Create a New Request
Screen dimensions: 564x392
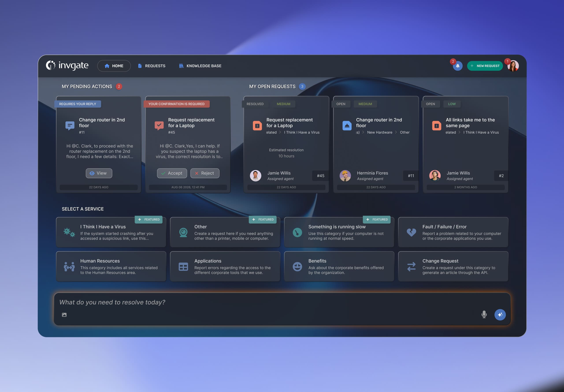coord(485,66)
